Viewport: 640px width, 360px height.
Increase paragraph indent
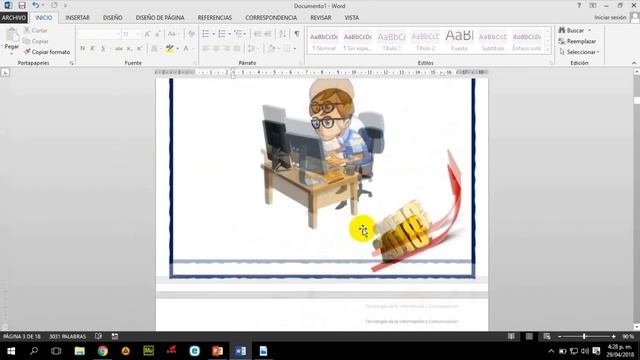(x=268, y=34)
